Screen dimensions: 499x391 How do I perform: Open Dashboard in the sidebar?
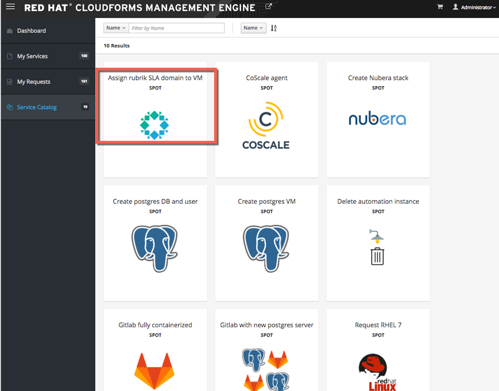[x=32, y=31]
